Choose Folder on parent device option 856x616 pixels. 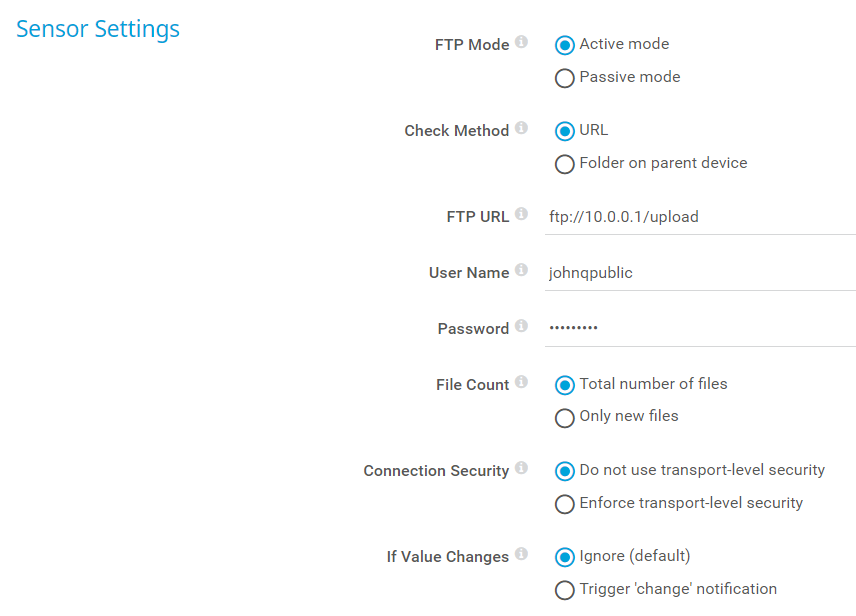tap(565, 164)
